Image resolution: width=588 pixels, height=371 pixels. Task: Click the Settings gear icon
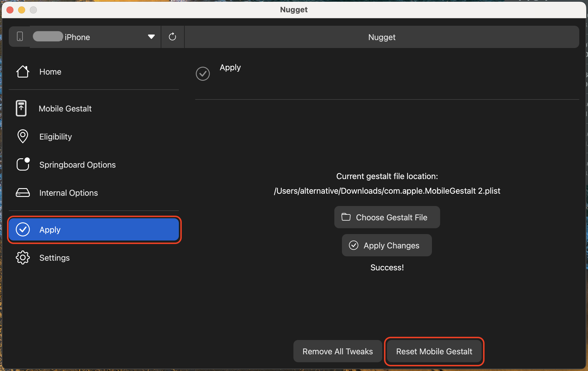coord(23,258)
